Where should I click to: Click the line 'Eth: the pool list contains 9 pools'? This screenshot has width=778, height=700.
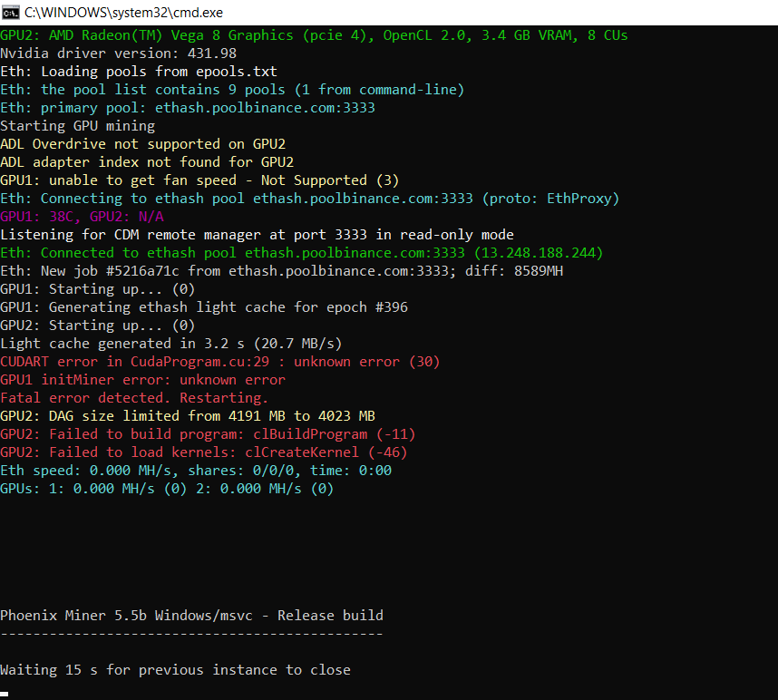(232, 90)
